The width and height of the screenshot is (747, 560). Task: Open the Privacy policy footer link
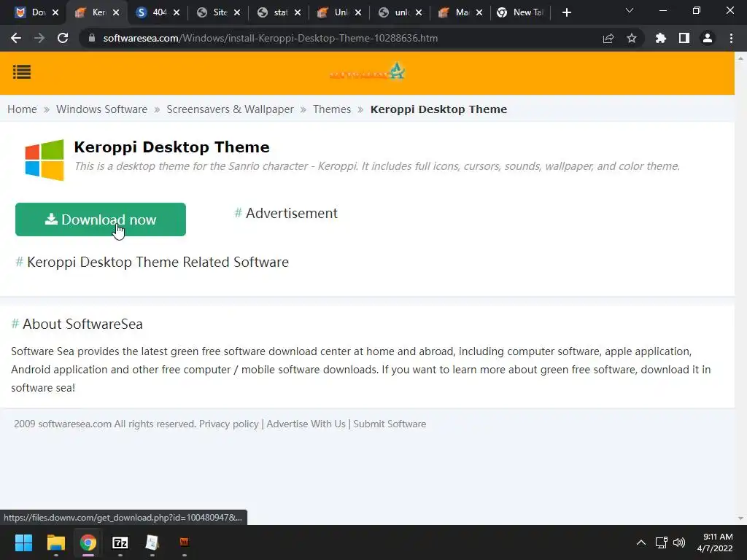pyautogui.click(x=228, y=424)
